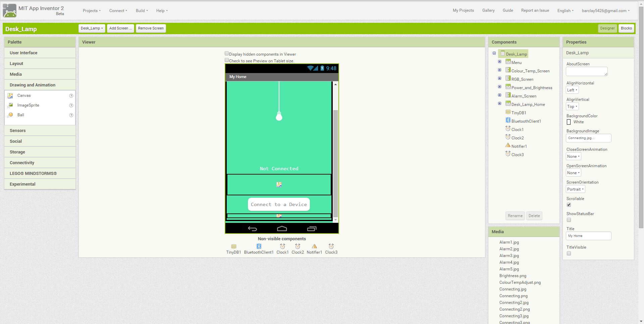Click the TinyDB1 non-visible component icon
Screen dimensions: 644x324
[234, 246]
